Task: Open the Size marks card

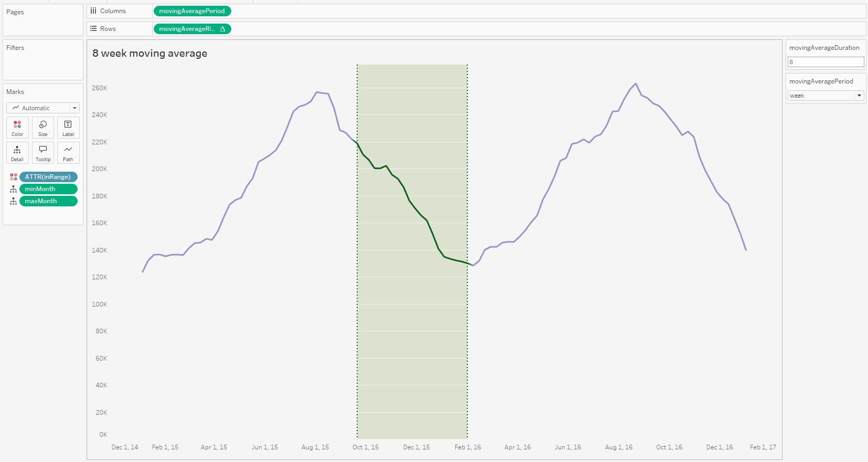Action: [x=43, y=128]
